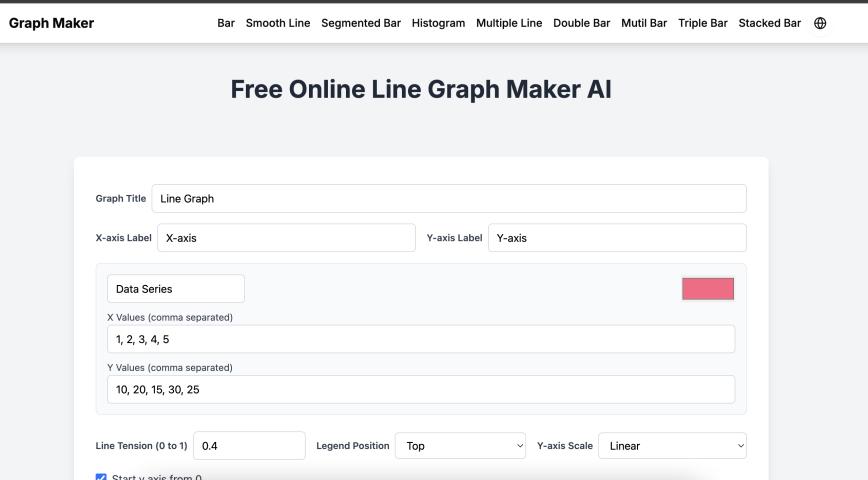
Task: Select Segmented Bar nav link
Action: point(361,23)
